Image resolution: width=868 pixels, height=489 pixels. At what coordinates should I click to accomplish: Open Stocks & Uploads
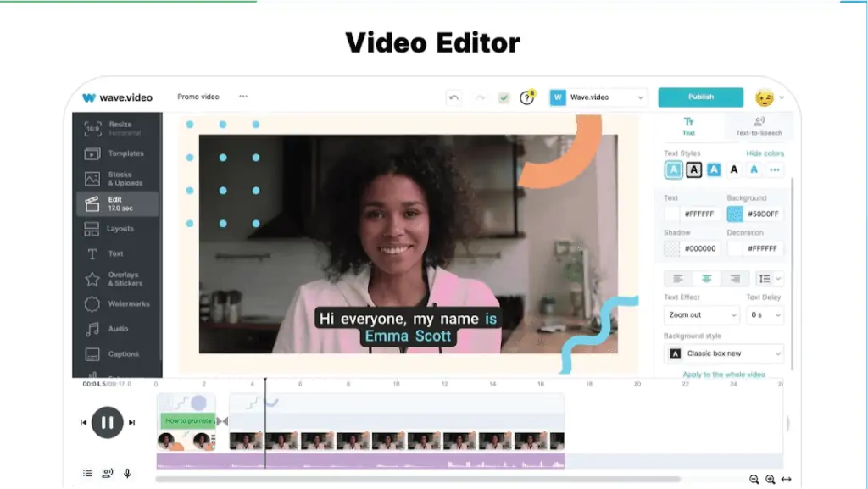click(119, 176)
